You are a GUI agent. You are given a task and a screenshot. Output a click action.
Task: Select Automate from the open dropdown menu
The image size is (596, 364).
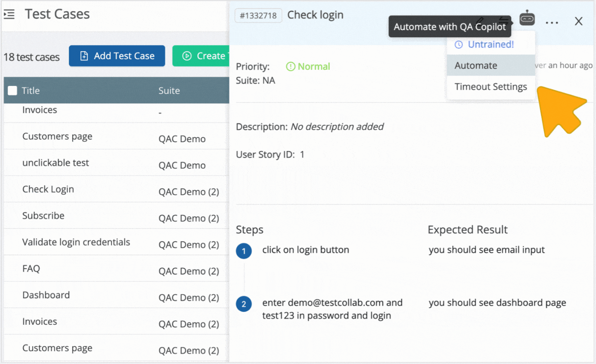tap(476, 65)
